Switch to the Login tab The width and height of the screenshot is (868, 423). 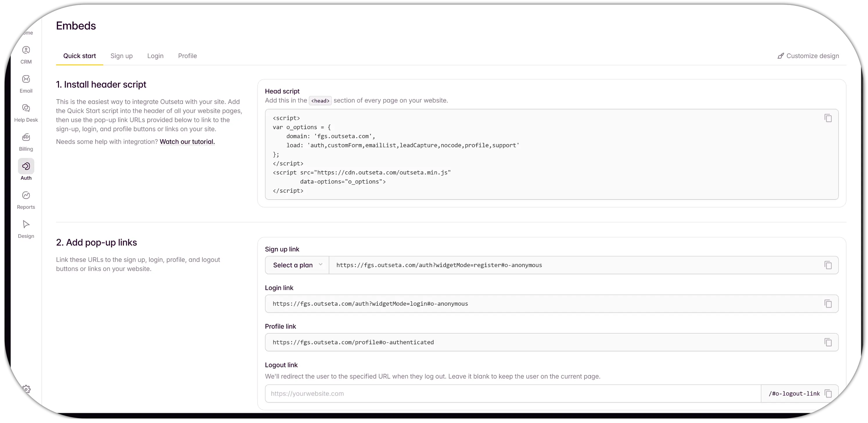[x=155, y=56]
